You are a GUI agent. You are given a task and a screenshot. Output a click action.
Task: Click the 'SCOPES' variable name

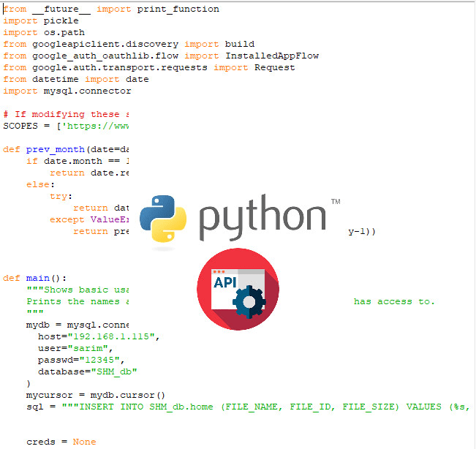(x=20, y=126)
